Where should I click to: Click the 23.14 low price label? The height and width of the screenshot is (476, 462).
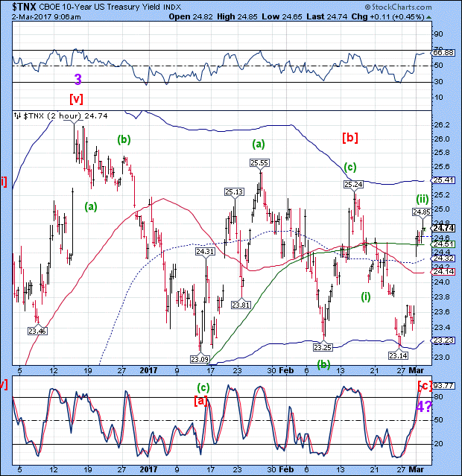point(398,355)
